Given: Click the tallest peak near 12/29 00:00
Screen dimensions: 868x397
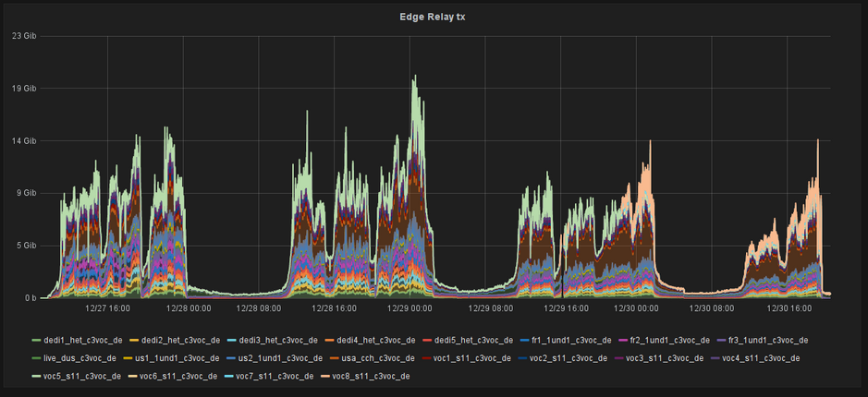Looking at the screenshot, I should pos(414,78).
